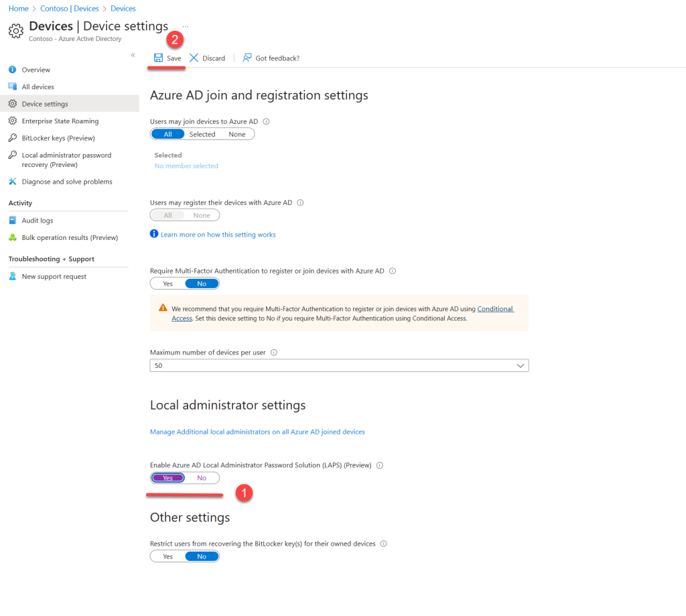
Task: Navigate to Home via breadcrumb
Action: coord(17,8)
